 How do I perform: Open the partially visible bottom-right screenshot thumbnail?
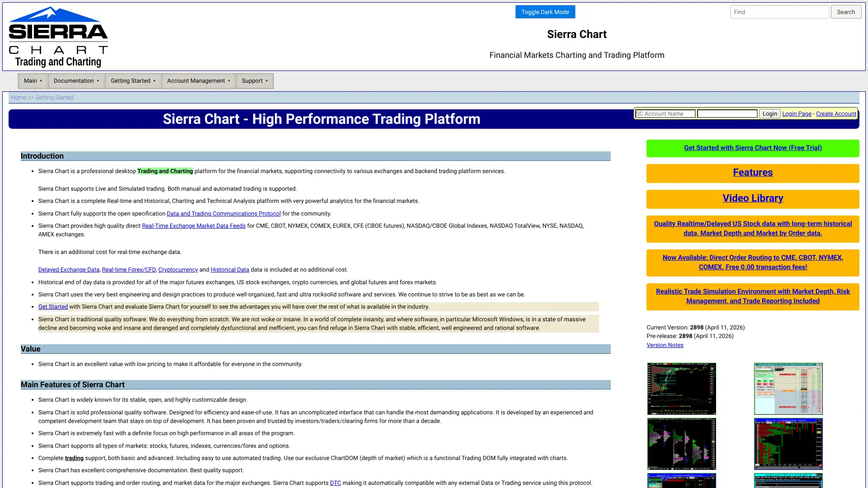click(788, 480)
